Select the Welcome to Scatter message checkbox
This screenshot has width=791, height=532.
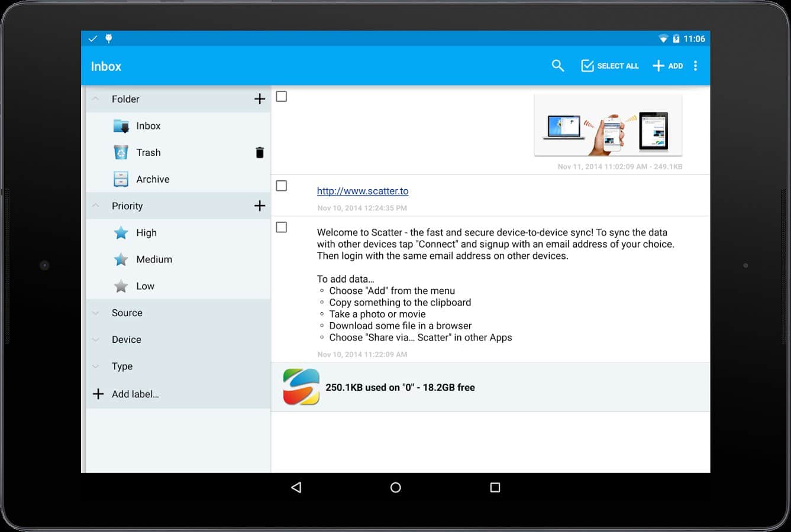[x=282, y=227]
